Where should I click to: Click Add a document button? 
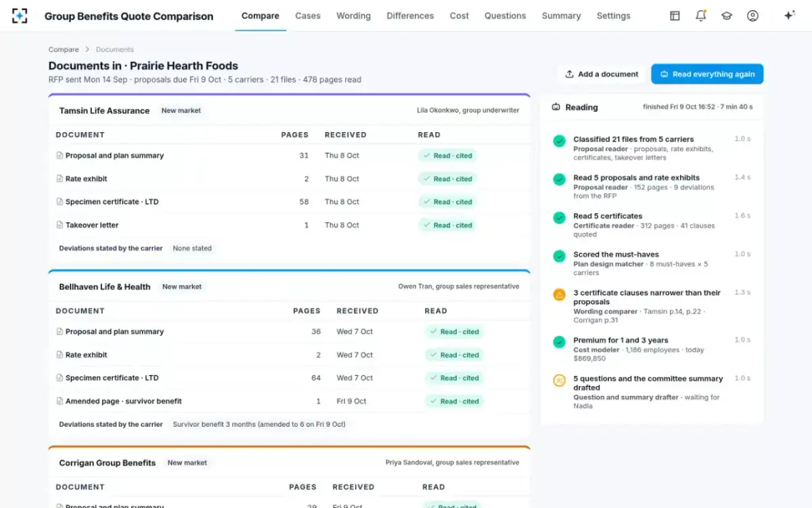(602, 75)
